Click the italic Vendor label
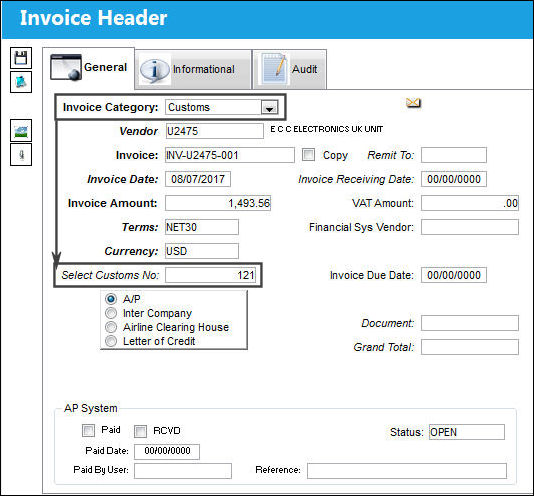 tap(138, 131)
